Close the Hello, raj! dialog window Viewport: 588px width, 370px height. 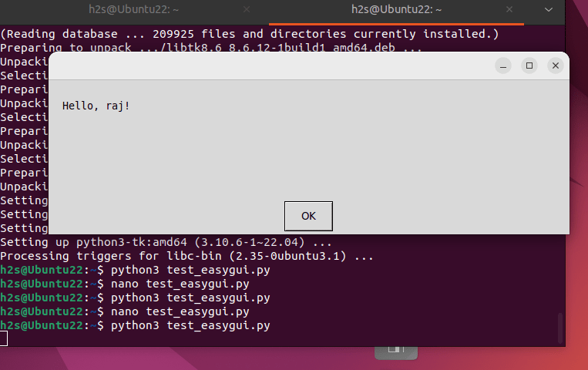(556, 66)
